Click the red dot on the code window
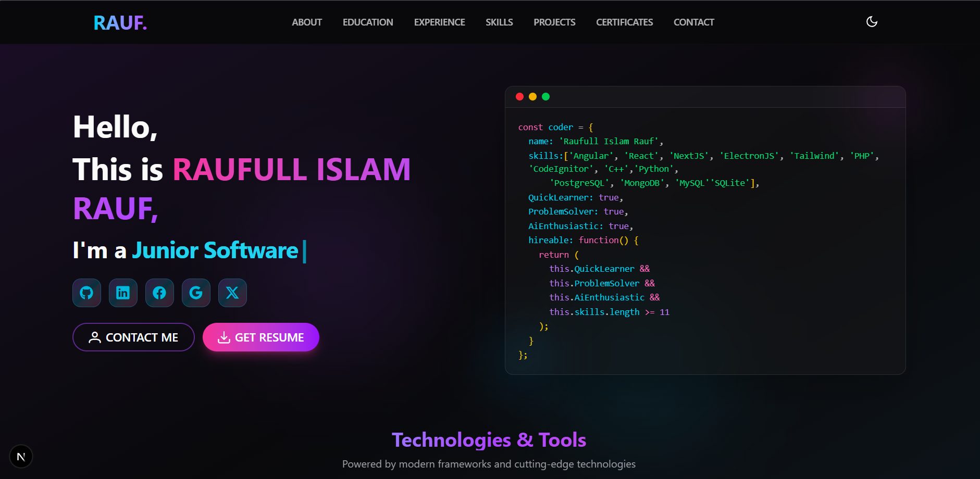This screenshot has height=479, width=980. point(519,96)
